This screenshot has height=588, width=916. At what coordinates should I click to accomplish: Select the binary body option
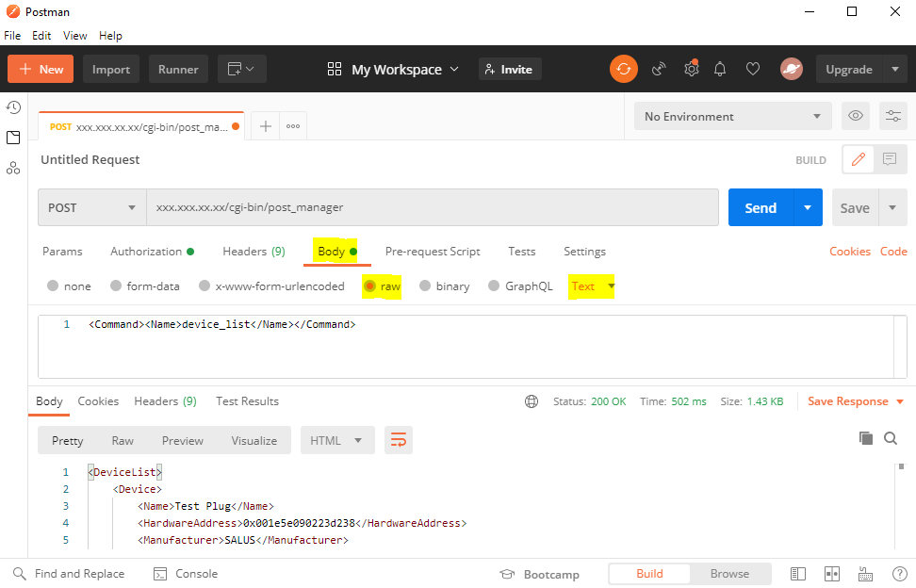(x=425, y=286)
